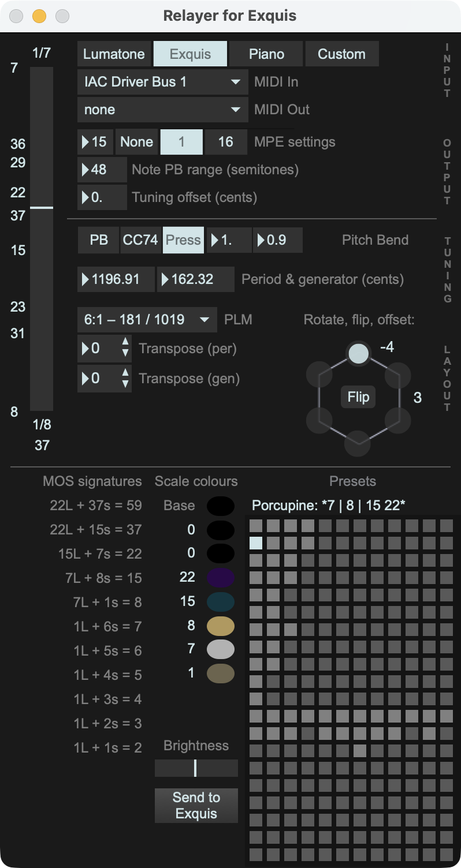The width and height of the screenshot is (461, 868).
Task: Toggle the Flip button inside the hexagon
Action: (x=358, y=398)
